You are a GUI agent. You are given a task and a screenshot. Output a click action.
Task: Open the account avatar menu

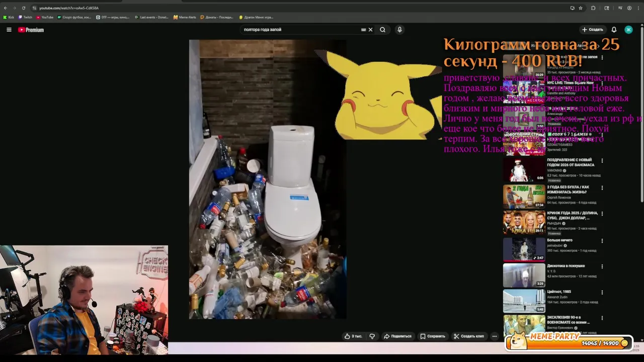pyautogui.click(x=628, y=30)
